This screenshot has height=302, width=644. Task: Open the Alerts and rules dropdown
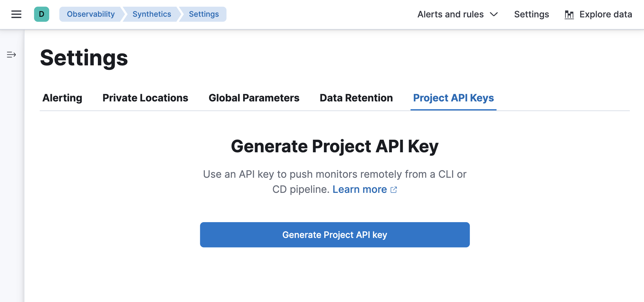[x=450, y=14]
